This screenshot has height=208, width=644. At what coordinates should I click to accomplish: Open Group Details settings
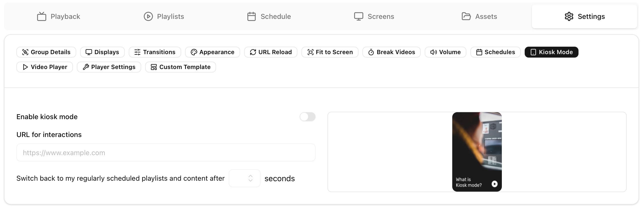[46, 52]
